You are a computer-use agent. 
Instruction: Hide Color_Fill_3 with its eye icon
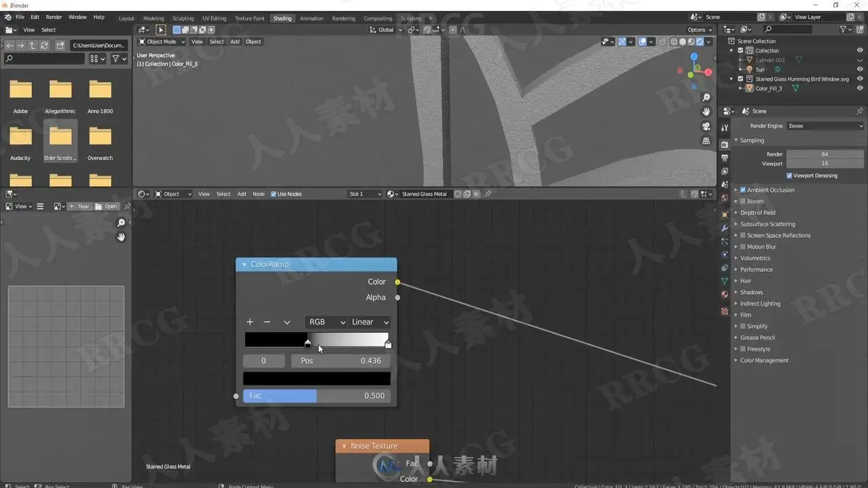tap(860, 88)
